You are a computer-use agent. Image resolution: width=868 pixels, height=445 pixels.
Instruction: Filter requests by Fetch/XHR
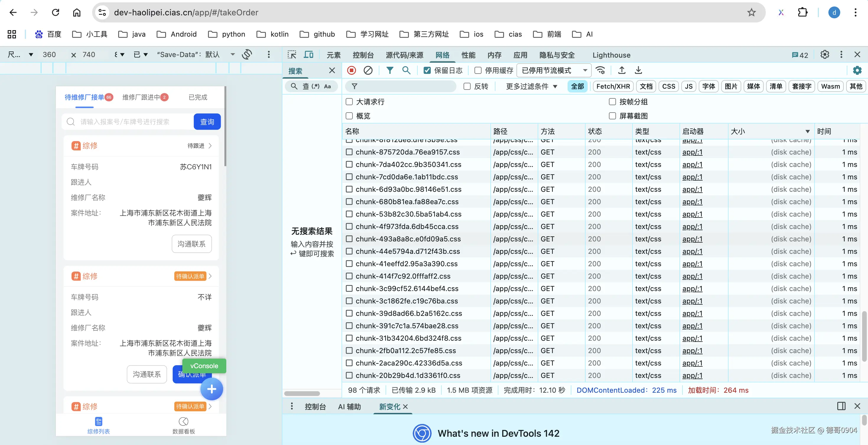613,86
